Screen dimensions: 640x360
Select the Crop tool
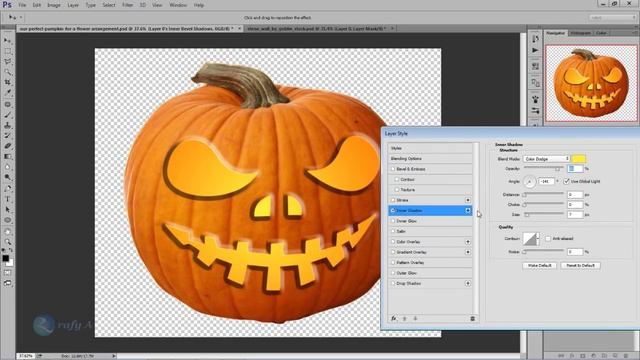7,82
